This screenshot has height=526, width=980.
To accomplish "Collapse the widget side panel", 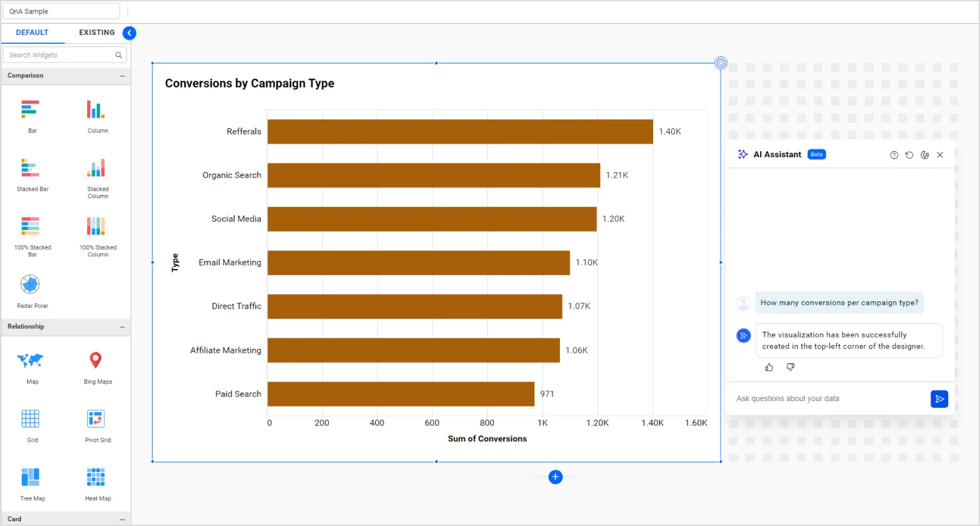I will (129, 33).
